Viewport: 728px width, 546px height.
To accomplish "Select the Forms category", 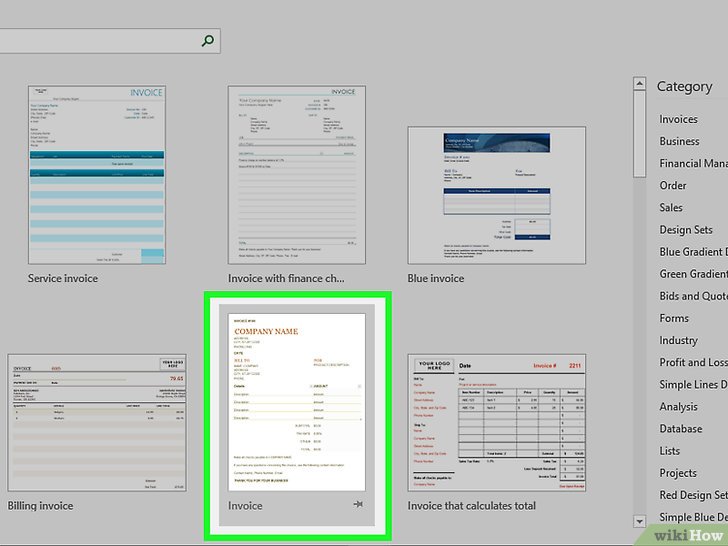I will [x=674, y=318].
